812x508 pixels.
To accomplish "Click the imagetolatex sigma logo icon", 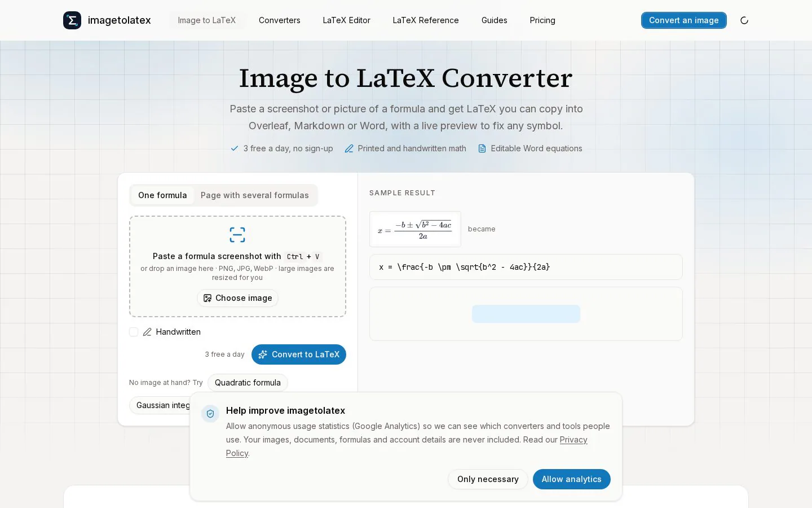I will (72, 20).
